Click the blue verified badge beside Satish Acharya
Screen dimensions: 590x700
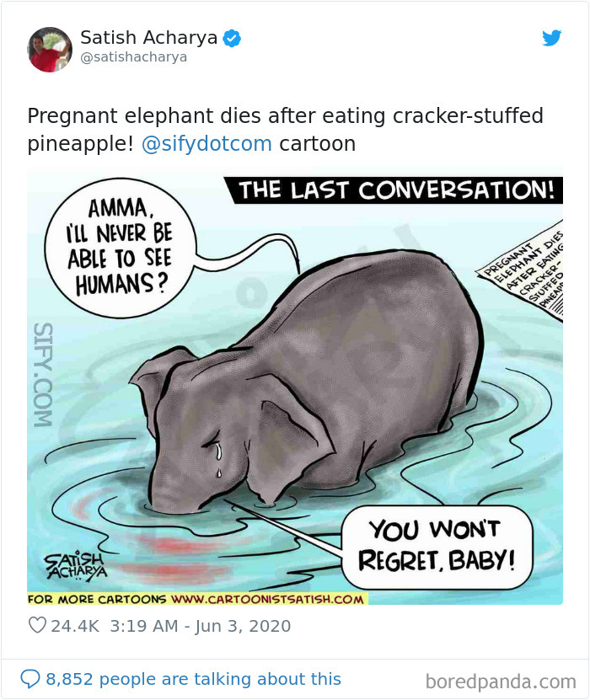(x=233, y=37)
